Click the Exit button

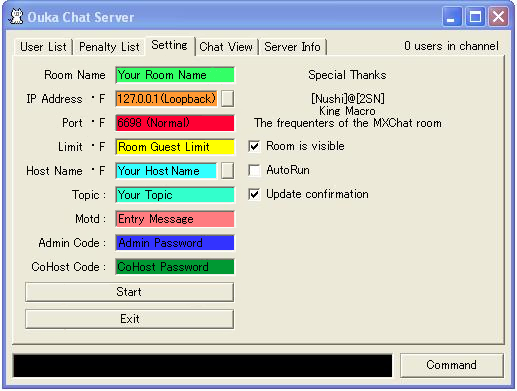[129, 319]
